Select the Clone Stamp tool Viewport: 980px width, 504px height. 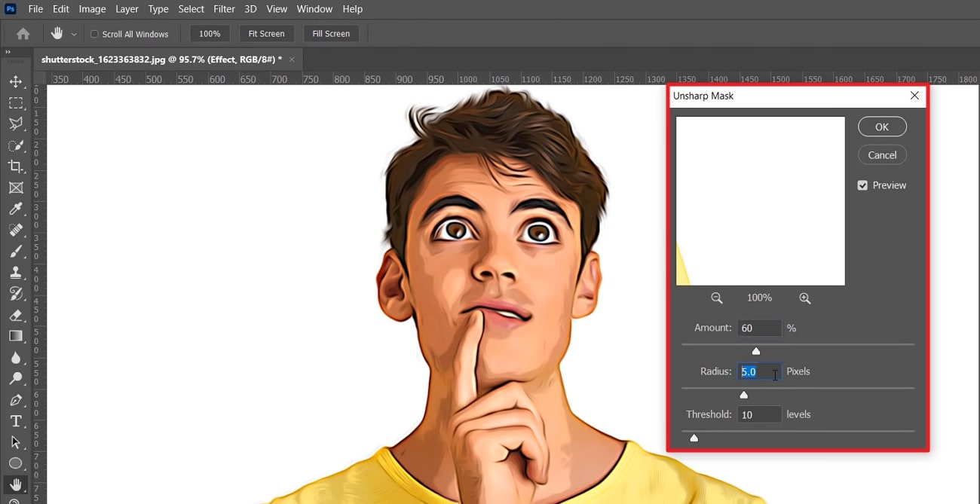[16, 273]
